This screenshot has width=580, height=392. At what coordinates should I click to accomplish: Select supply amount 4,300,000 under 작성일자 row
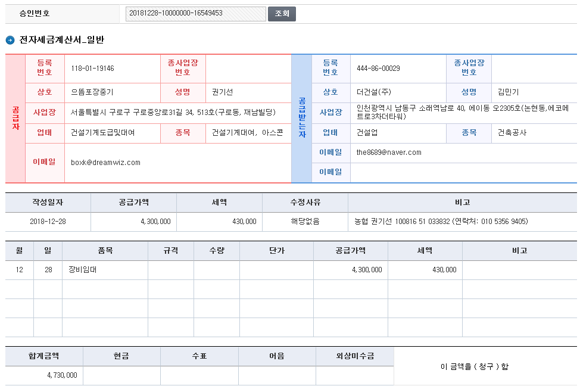pyautogui.click(x=155, y=222)
